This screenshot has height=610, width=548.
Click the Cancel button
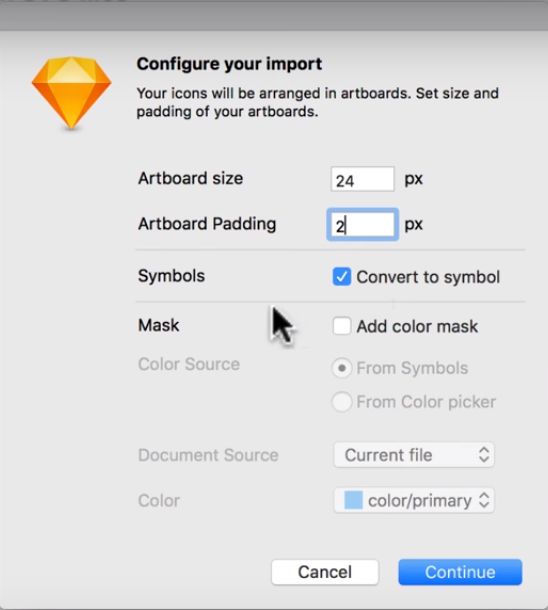click(325, 572)
